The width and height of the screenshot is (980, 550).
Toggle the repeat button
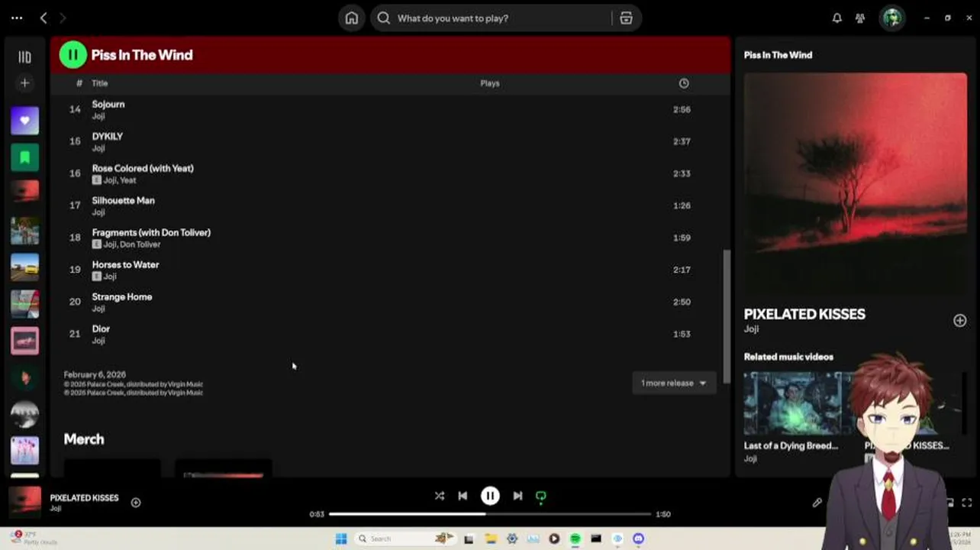540,497
